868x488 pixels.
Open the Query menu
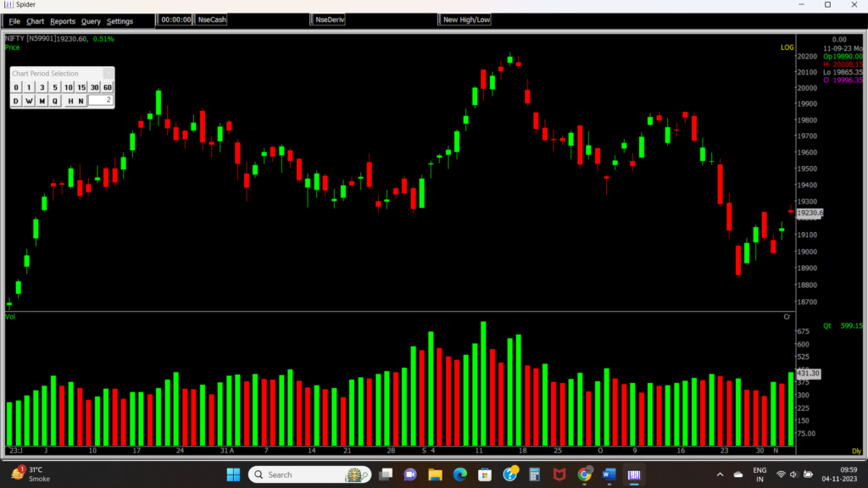(x=91, y=21)
